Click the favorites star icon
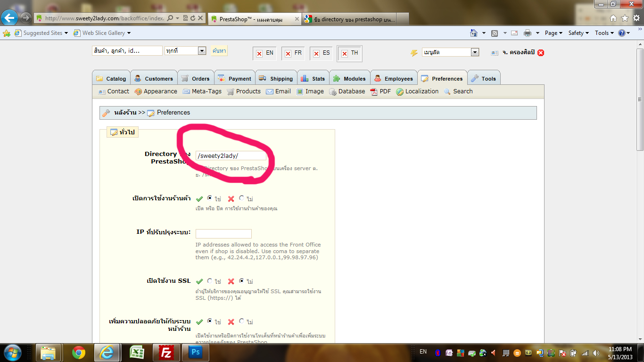Image resolution: width=644 pixels, height=362 pixels. coord(625,18)
